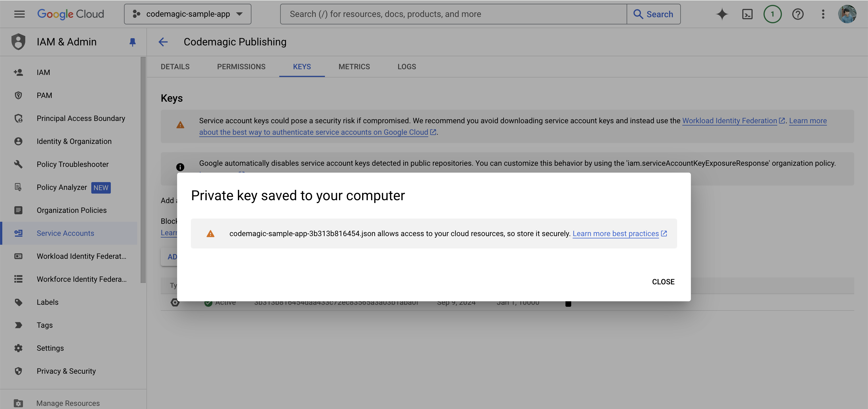
Task: Click the Keys section heading
Action: click(172, 98)
